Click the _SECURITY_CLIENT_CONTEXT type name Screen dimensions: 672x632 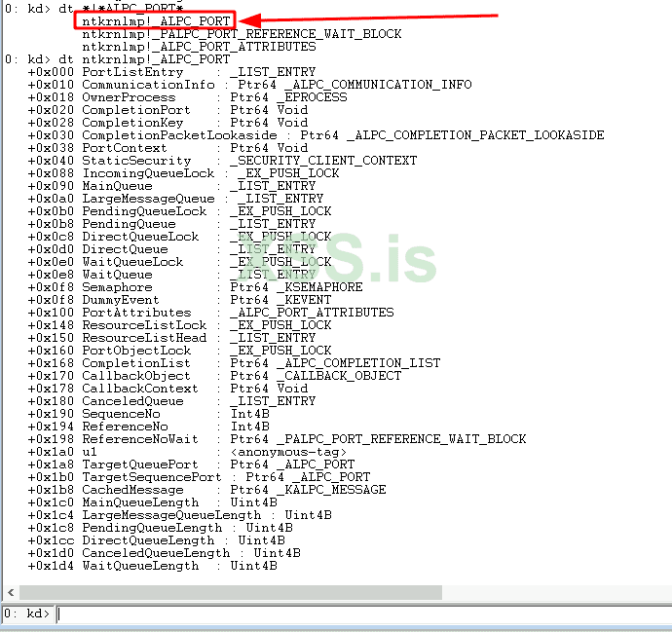(323, 161)
